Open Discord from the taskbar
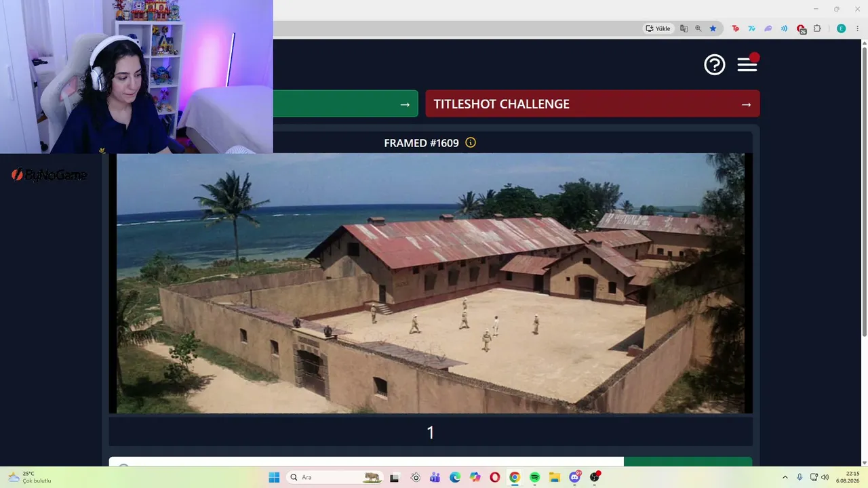 click(x=575, y=477)
